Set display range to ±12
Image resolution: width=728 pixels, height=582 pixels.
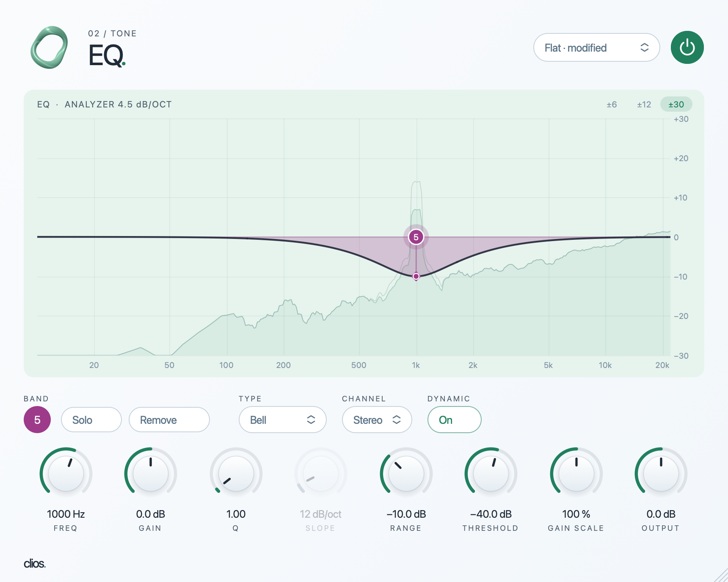coord(644,104)
